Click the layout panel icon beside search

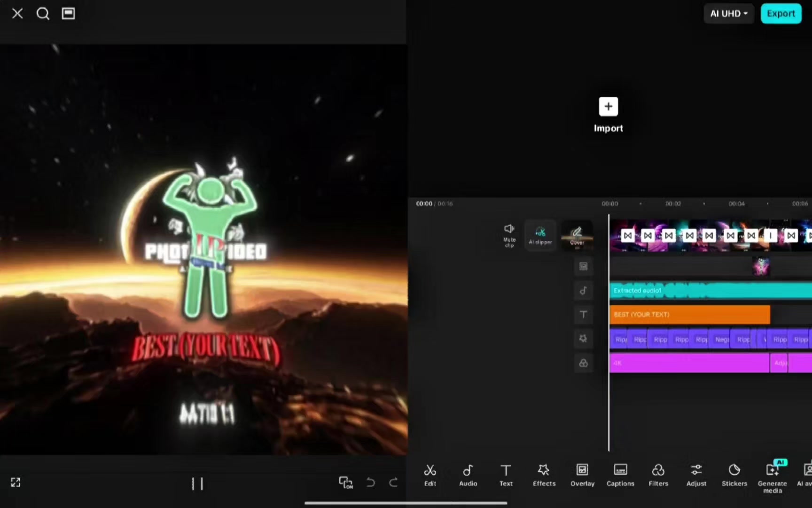point(68,14)
